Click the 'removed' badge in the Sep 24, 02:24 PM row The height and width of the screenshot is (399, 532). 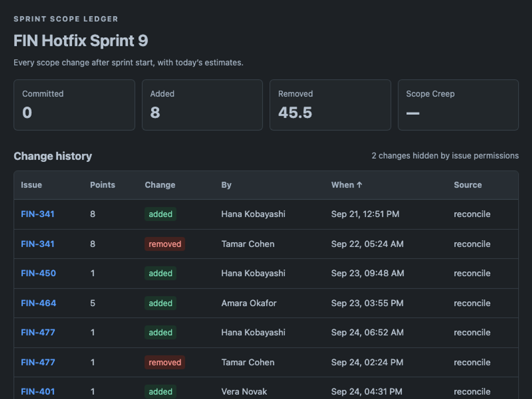click(x=165, y=362)
